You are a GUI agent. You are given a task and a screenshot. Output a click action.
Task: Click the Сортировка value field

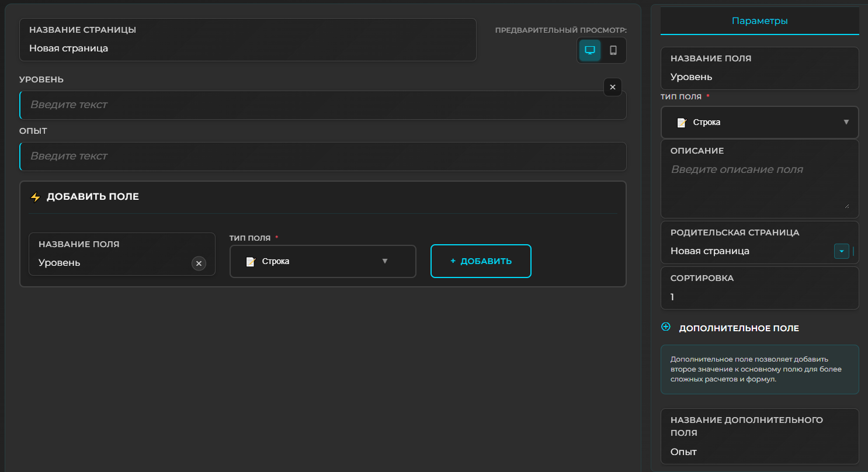coord(759,297)
